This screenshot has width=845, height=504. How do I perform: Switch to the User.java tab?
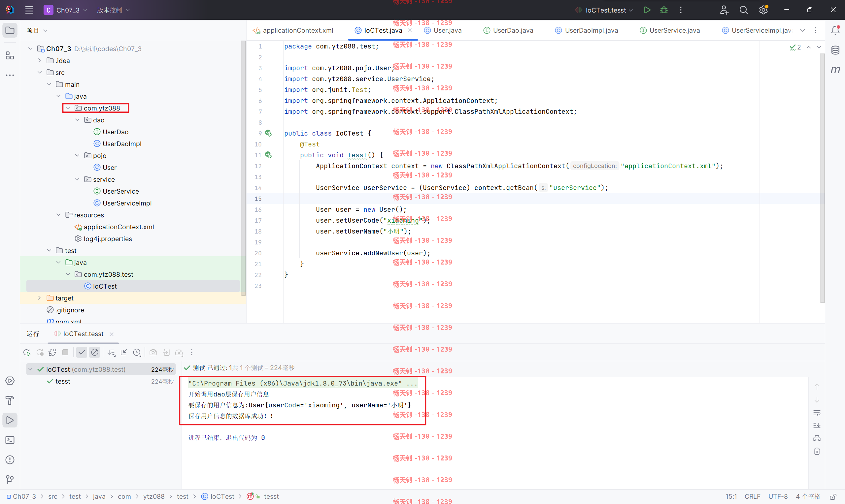tap(443, 30)
